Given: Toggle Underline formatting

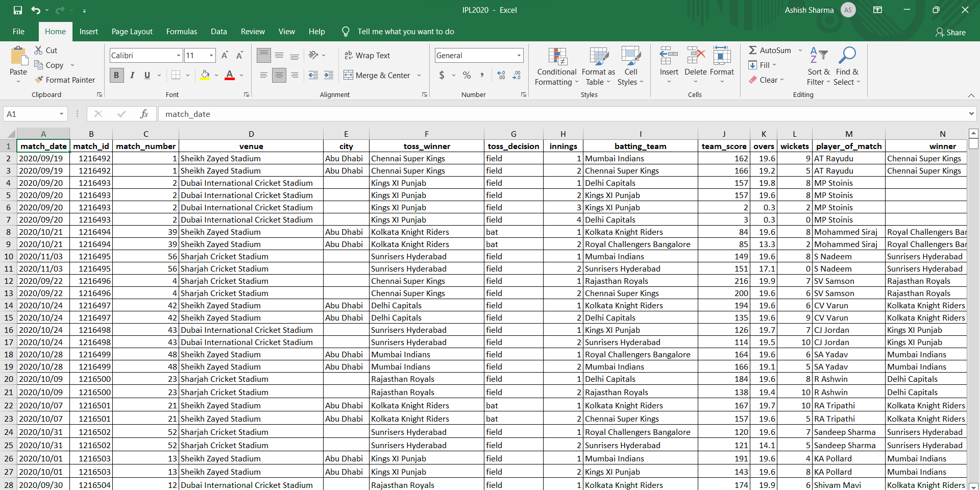Looking at the screenshot, I should click(147, 75).
